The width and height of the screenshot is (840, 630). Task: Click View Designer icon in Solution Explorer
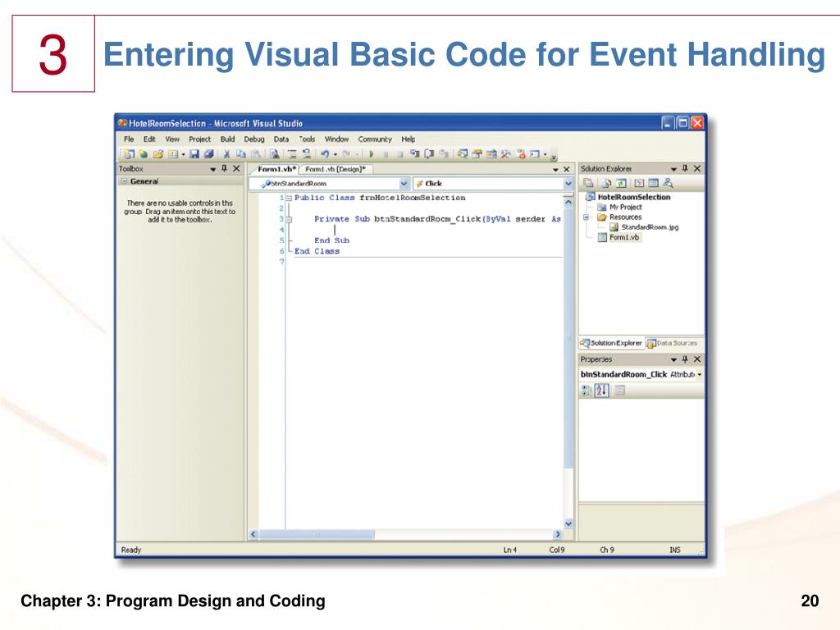click(654, 183)
